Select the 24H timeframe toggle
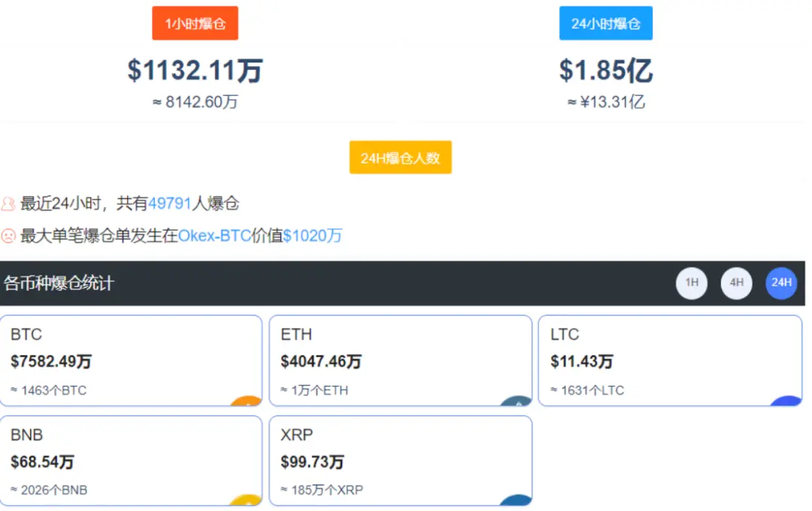 (x=781, y=283)
